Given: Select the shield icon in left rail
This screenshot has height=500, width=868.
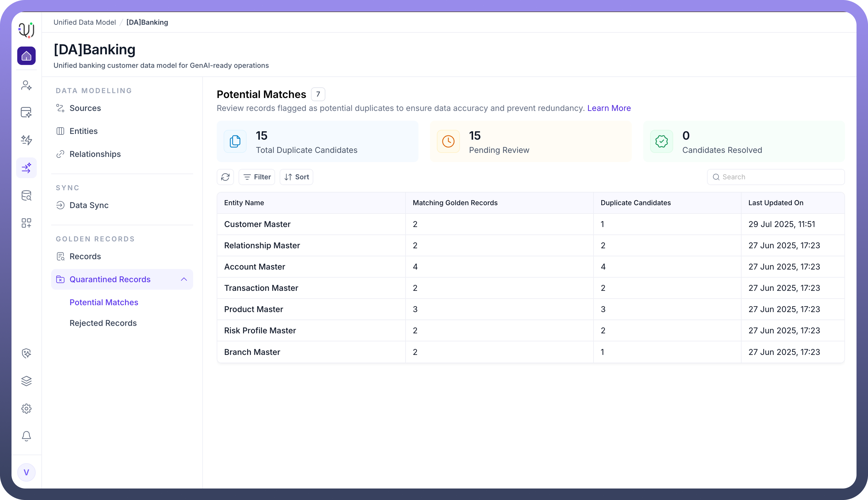Looking at the screenshot, I should tap(26, 353).
